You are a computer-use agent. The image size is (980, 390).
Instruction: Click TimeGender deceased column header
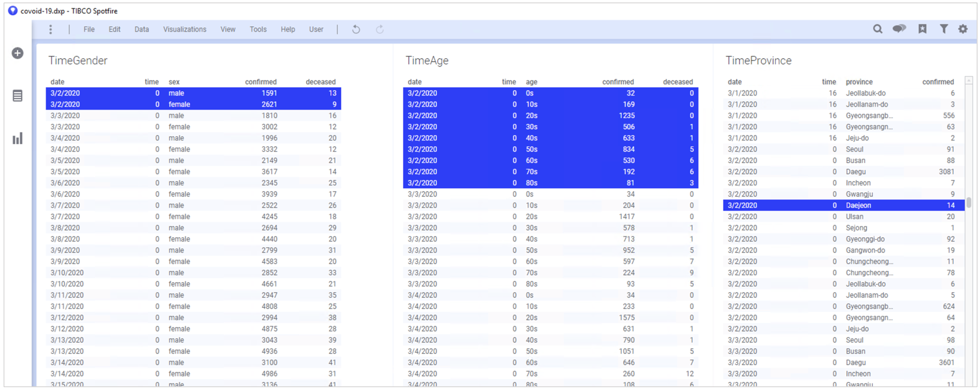[320, 82]
